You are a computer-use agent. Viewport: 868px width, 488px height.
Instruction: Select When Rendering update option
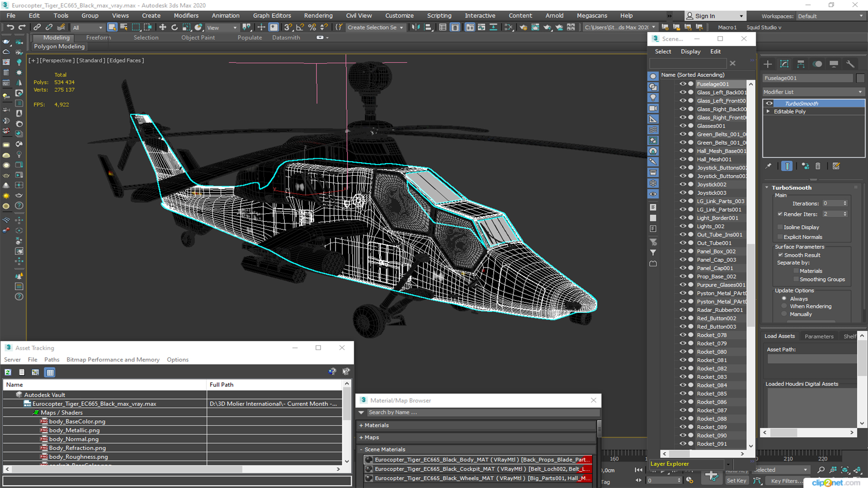(x=784, y=306)
